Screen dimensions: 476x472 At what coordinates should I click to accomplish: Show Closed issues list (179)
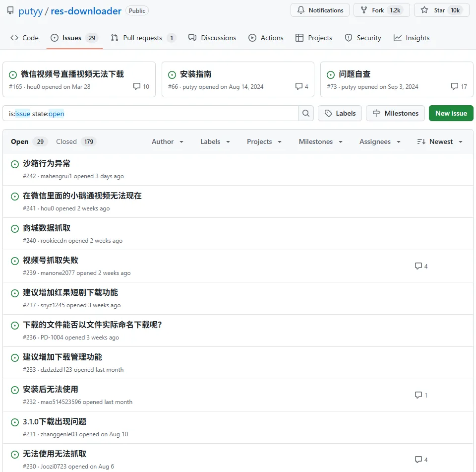point(76,141)
